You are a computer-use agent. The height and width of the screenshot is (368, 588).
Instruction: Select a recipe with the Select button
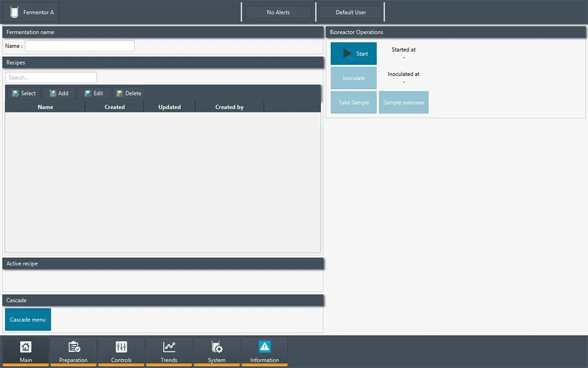tap(24, 93)
